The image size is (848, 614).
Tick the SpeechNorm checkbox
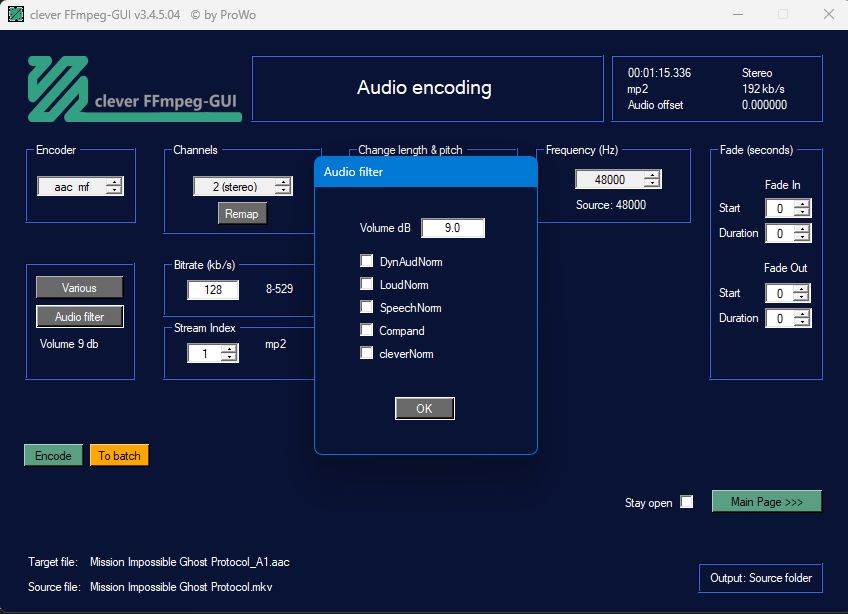point(366,307)
